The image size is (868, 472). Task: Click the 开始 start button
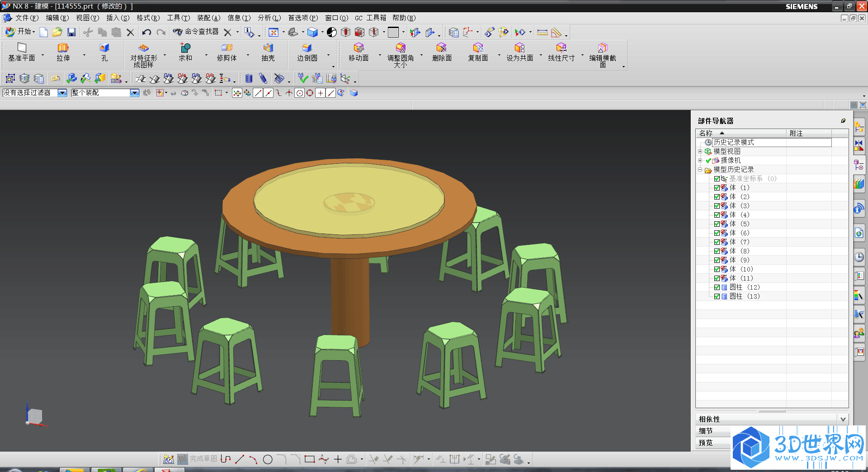20,32
